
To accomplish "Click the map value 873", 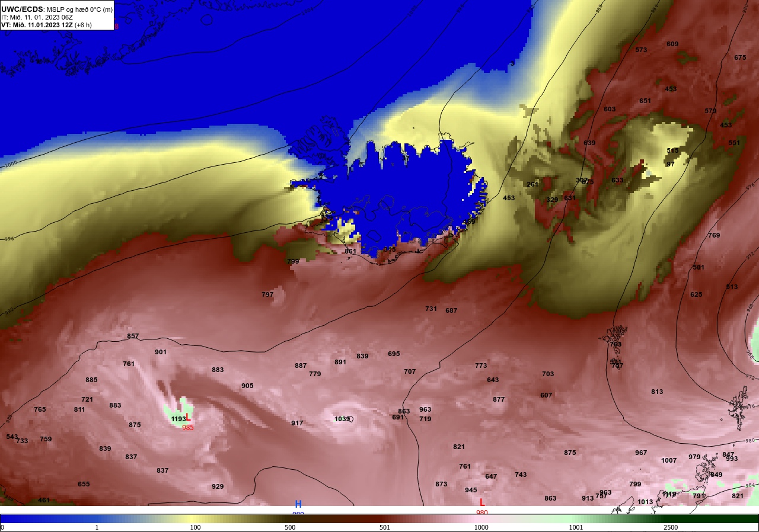I will (441, 484).
